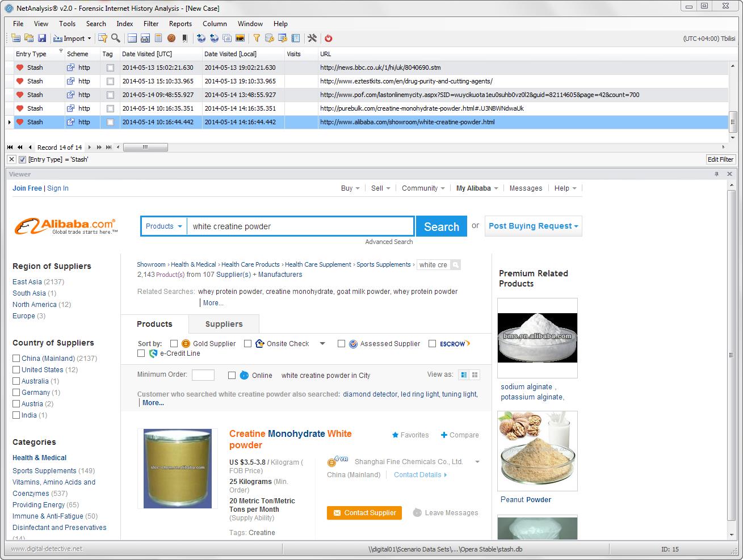The width and height of the screenshot is (743, 560).
Task: Click the Join Free link
Action: 27,188
